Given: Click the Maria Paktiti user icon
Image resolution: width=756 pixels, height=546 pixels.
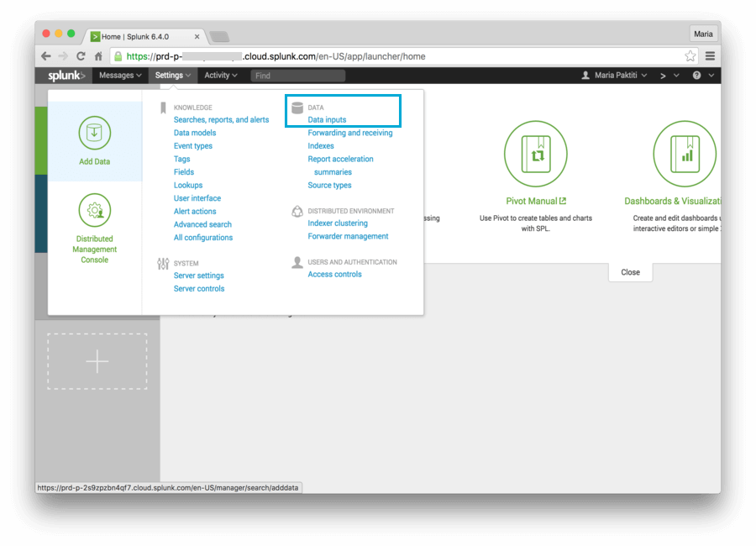Looking at the screenshot, I should pos(585,76).
